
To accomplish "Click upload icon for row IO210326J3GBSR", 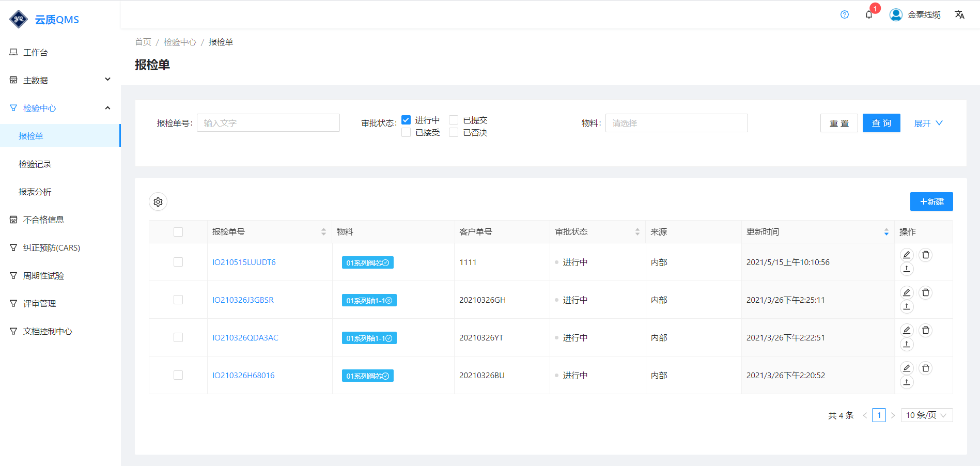I will click(907, 306).
